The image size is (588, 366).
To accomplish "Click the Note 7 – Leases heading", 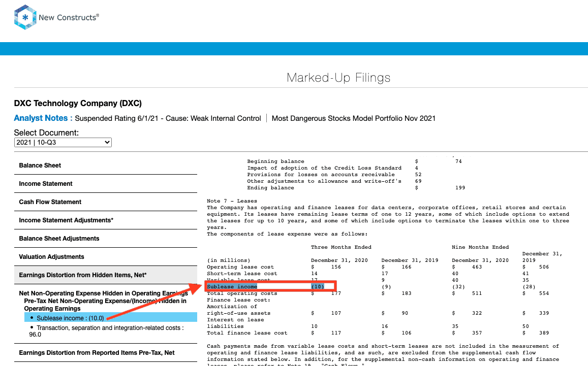I will click(x=232, y=201).
